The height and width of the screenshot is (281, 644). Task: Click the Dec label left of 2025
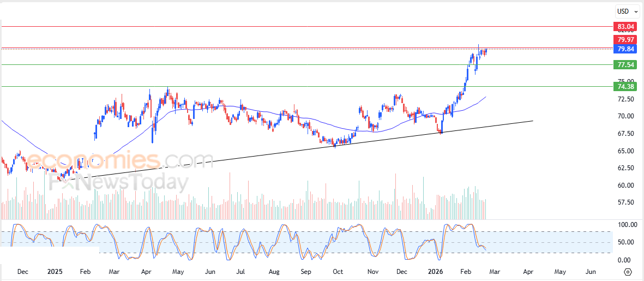pyautogui.click(x=22, y=272)
